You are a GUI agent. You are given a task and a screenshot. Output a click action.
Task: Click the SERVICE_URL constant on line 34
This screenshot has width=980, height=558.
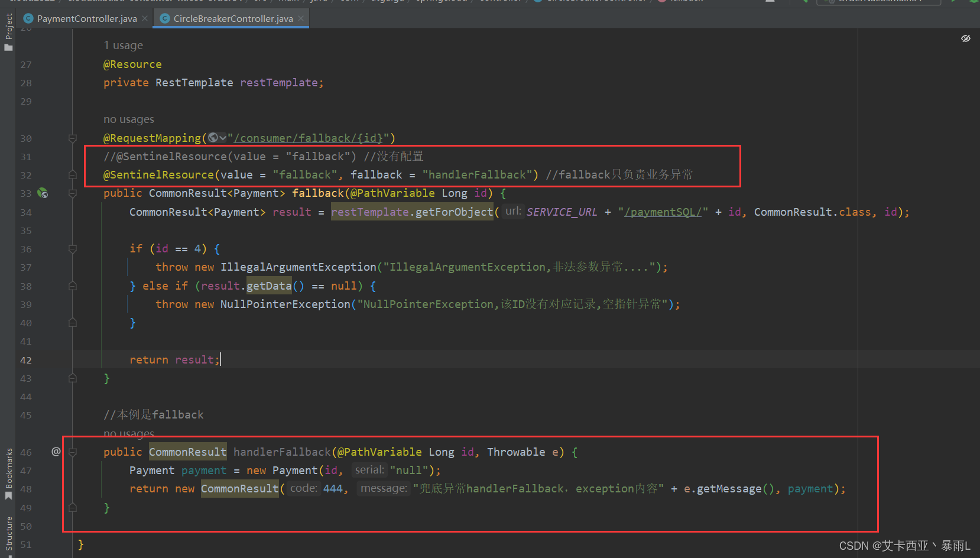click(x=562, y=212)
